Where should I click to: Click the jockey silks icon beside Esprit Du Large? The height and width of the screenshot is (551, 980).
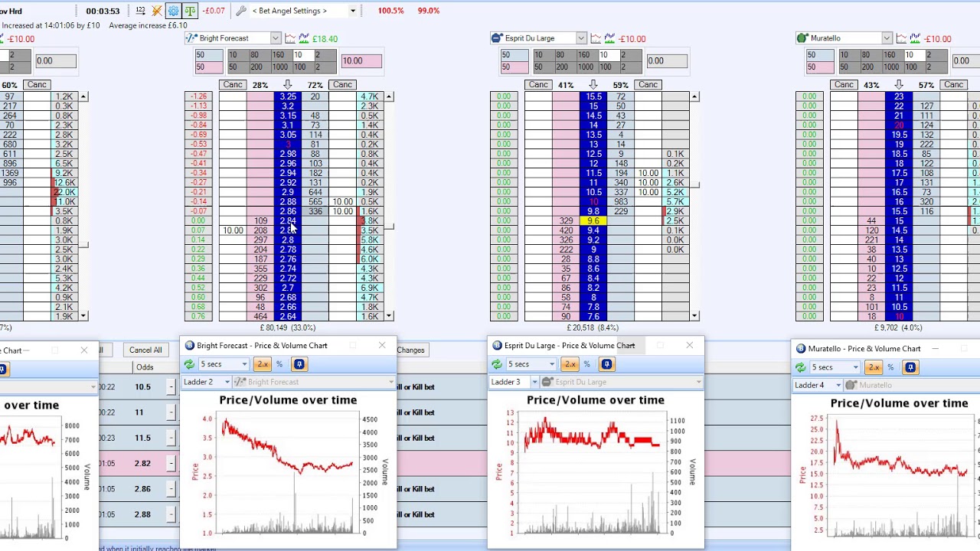(496, 38)
